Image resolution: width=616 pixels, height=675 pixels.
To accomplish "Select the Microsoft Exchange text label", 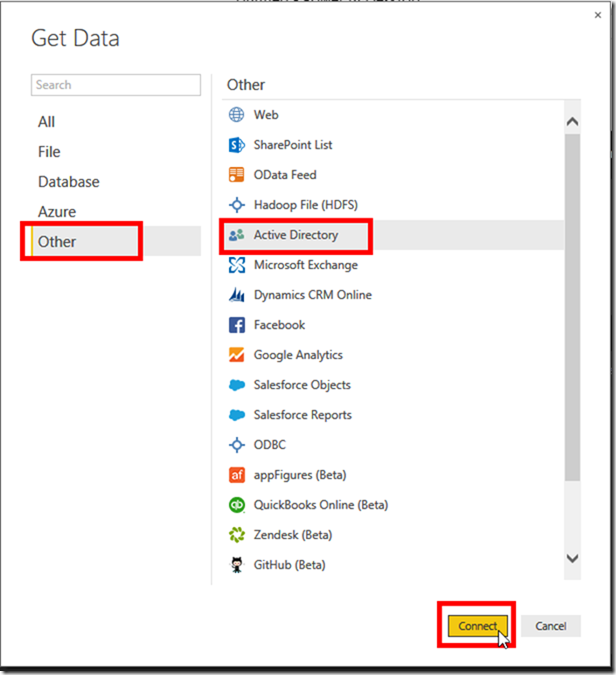I will tap(306, 265).
